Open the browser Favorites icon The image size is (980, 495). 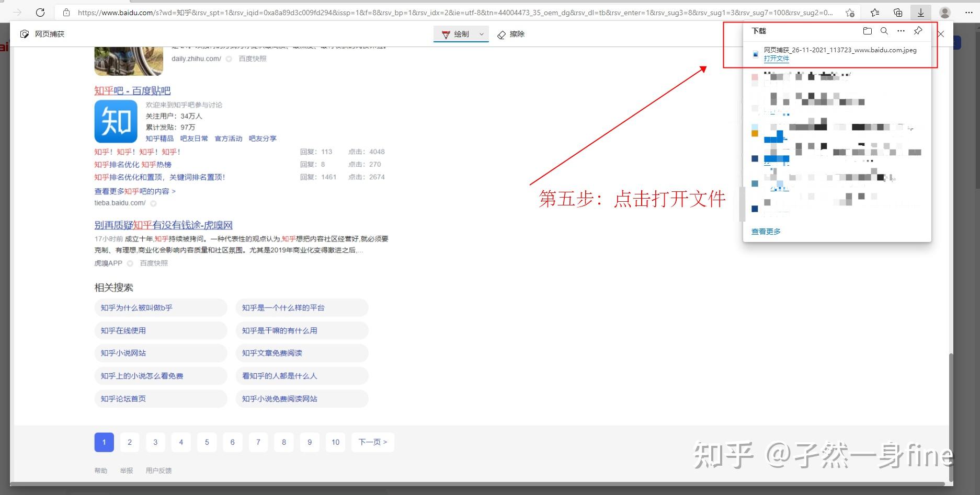click(x=875, y=13)
